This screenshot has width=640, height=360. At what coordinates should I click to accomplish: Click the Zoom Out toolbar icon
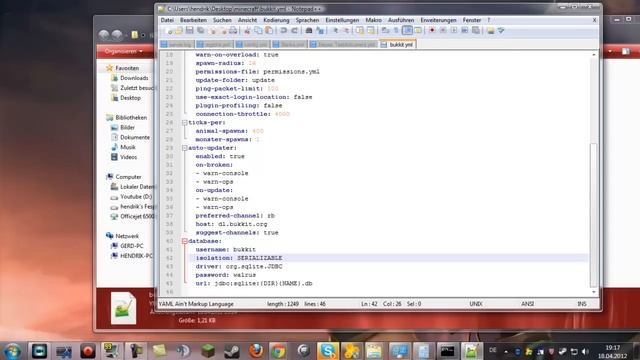(x=347, y=31)
